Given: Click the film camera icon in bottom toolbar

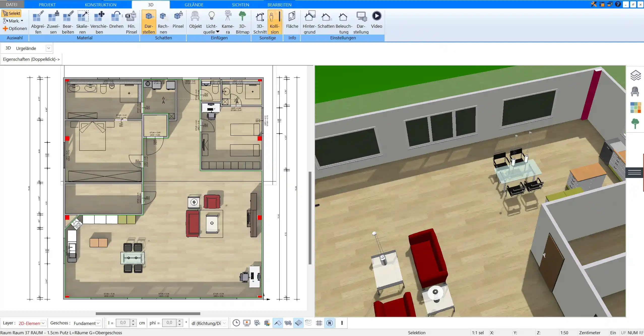Looking at the screenshot, I should [257, 323].
